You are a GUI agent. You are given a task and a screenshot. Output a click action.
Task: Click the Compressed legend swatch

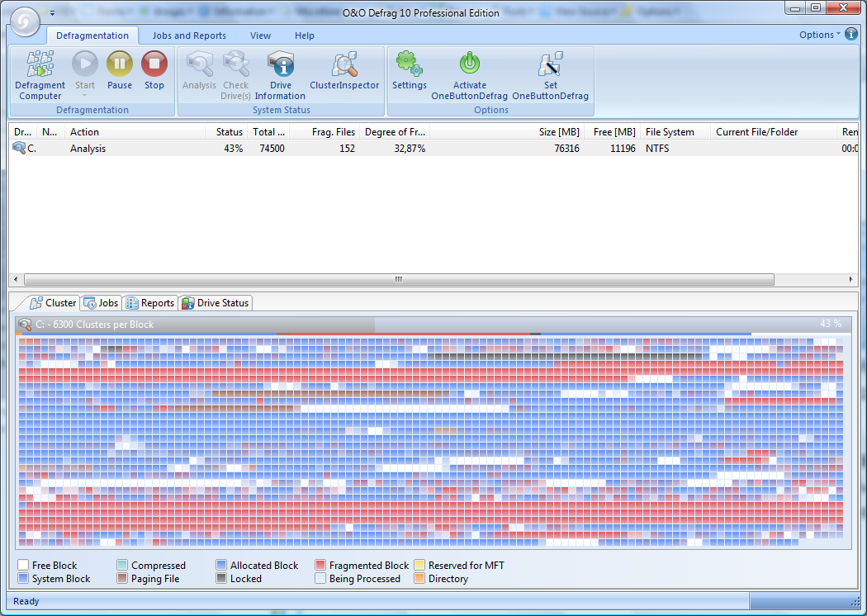pyautogui.click(x=122, y=565)
